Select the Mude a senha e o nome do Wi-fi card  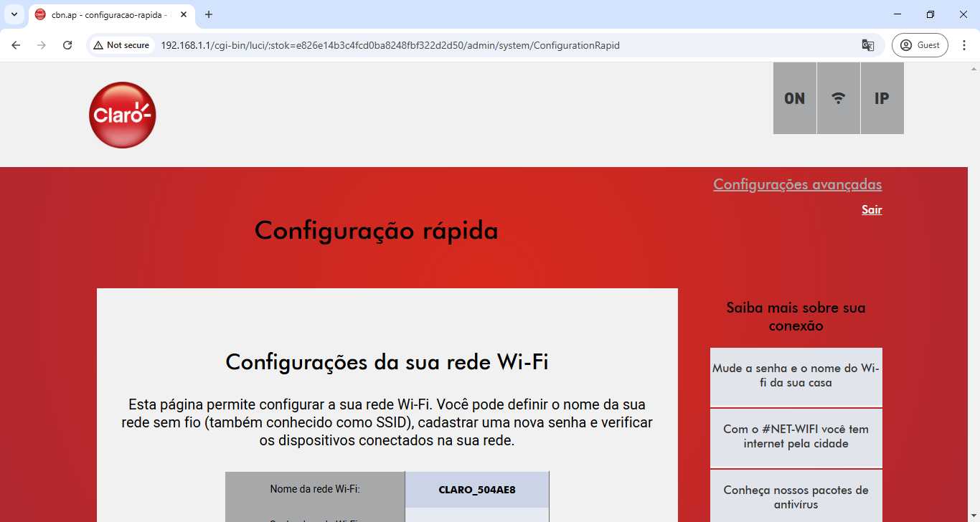point(796,377)
